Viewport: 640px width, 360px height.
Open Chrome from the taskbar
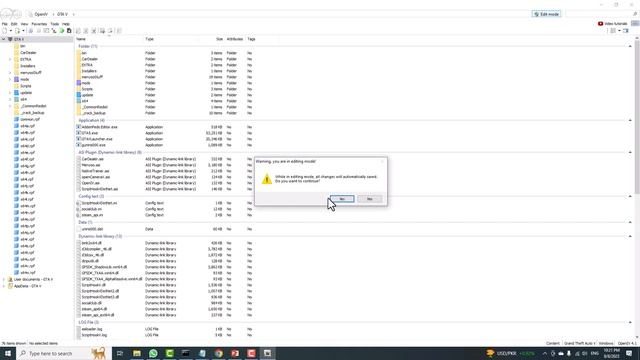click(219, 353)
